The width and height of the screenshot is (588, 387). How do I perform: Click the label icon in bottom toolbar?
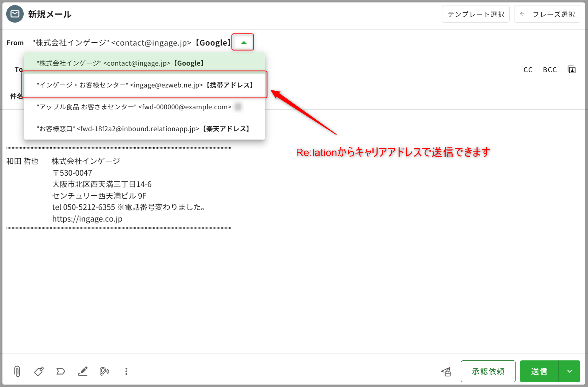[x=61, y=371]
